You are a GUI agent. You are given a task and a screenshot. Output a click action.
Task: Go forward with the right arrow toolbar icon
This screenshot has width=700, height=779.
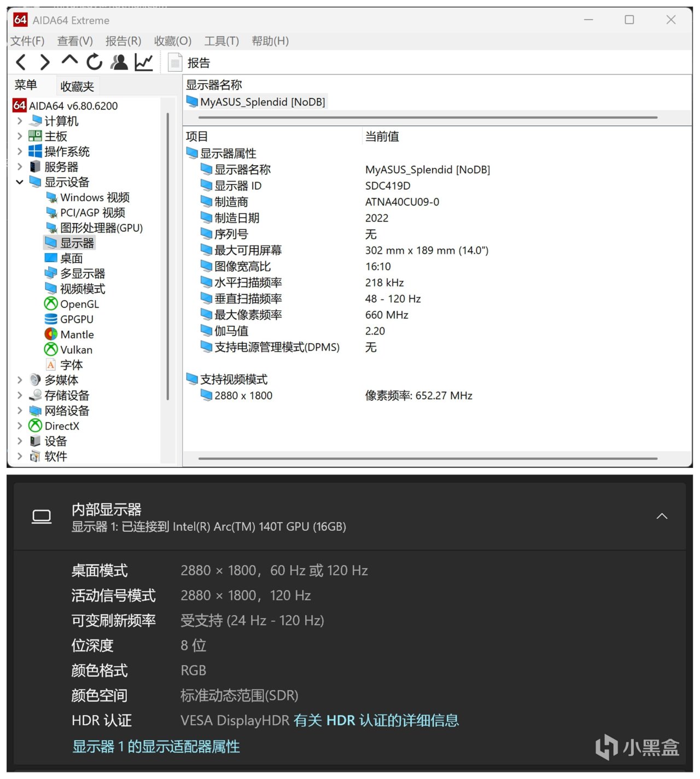click(45, 62)
